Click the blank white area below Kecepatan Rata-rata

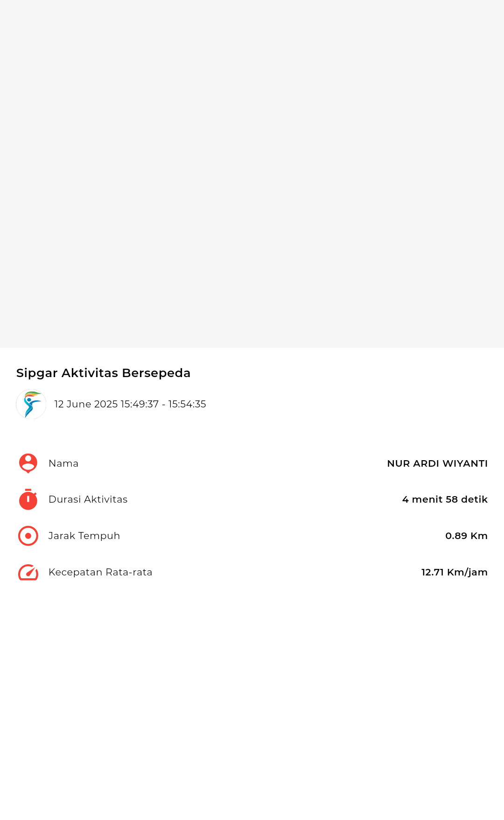252,700
